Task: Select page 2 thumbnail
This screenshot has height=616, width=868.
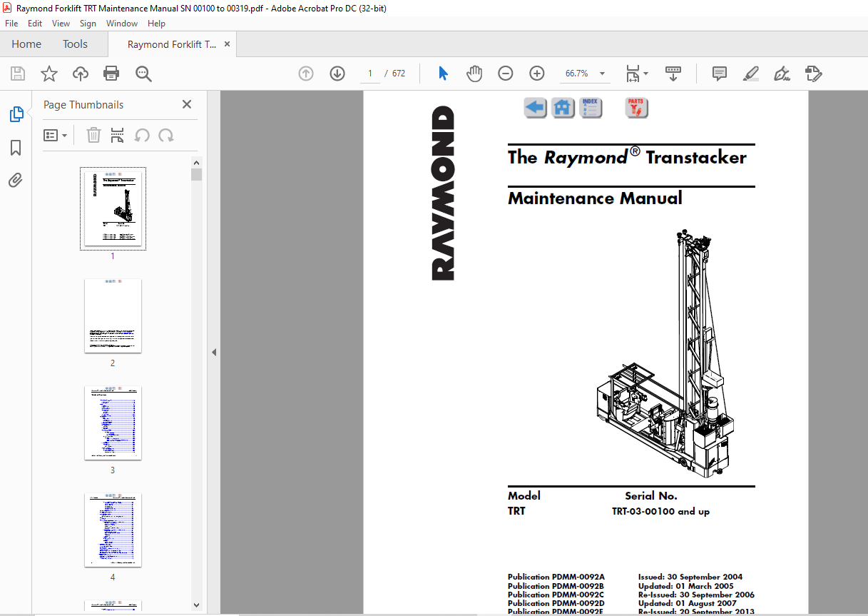Action: 113,315
